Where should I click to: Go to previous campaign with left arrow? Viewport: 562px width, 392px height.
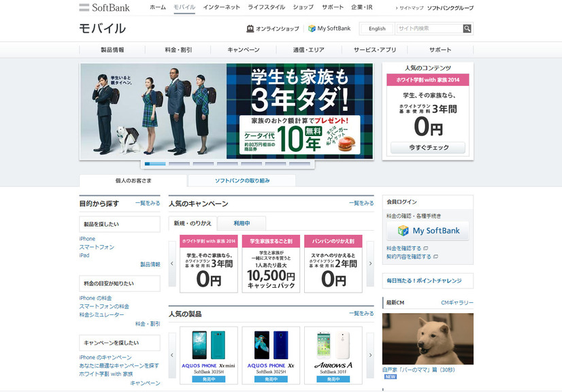pyautogui.click(x=172, y=263)
